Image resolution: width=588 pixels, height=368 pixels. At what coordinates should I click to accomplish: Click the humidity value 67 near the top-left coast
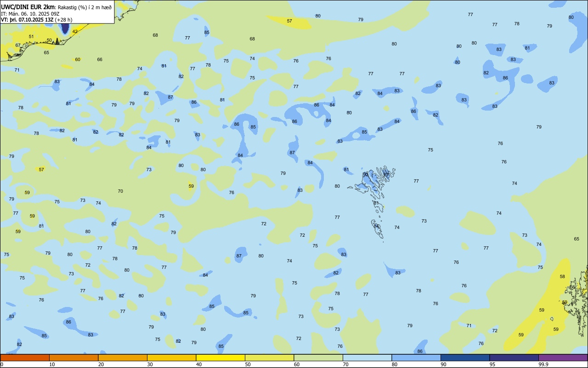pyautogui.click(x=18, y=45)
